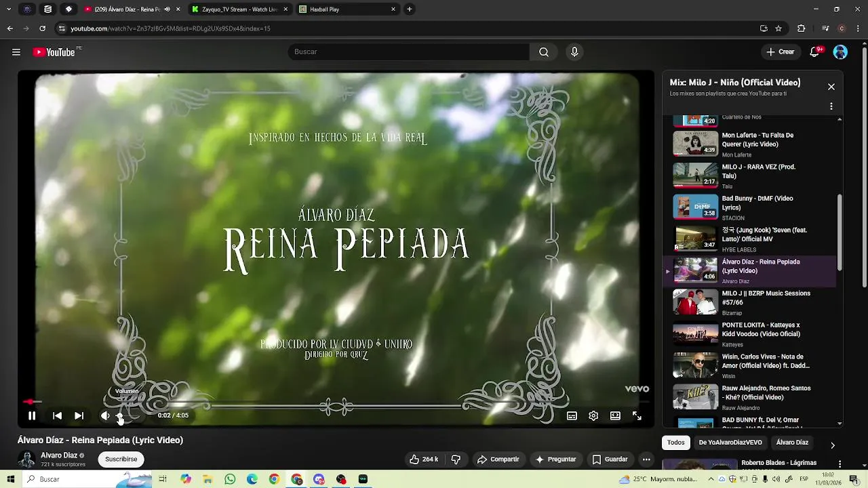Select the Bad Bunny - DtMF thumbnail

tap(695, 207)
